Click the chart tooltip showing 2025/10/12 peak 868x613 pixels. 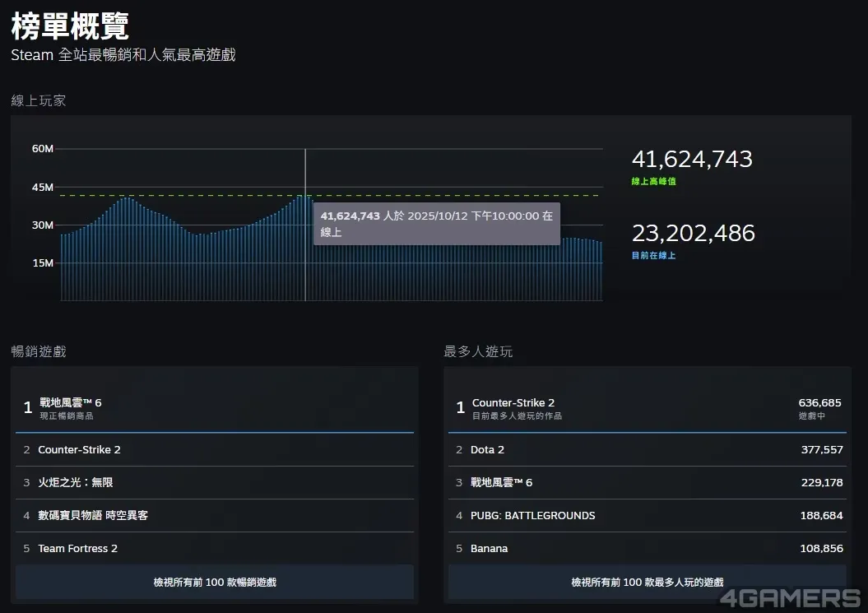tap(436, 224)
